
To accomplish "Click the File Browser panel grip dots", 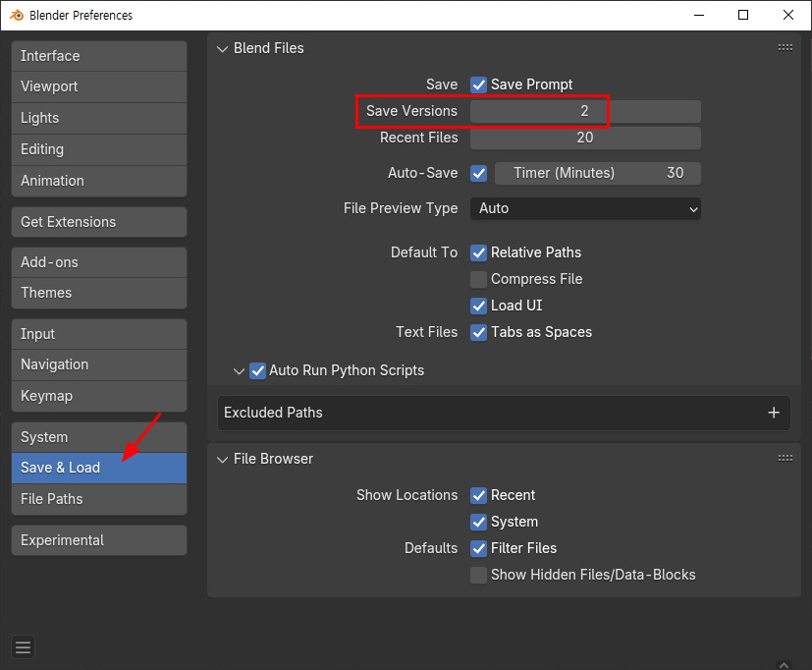I will pos(785,458).
